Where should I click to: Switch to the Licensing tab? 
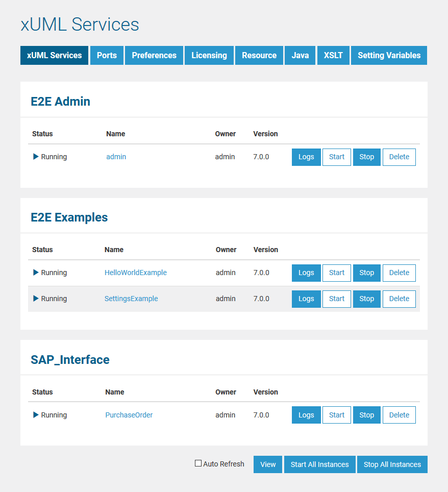pos(209,55)
